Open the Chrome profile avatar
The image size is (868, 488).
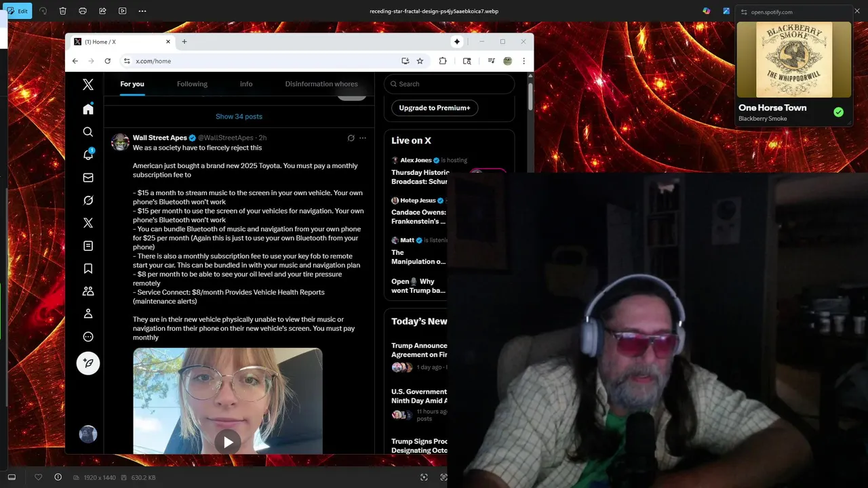coord(507,61)
